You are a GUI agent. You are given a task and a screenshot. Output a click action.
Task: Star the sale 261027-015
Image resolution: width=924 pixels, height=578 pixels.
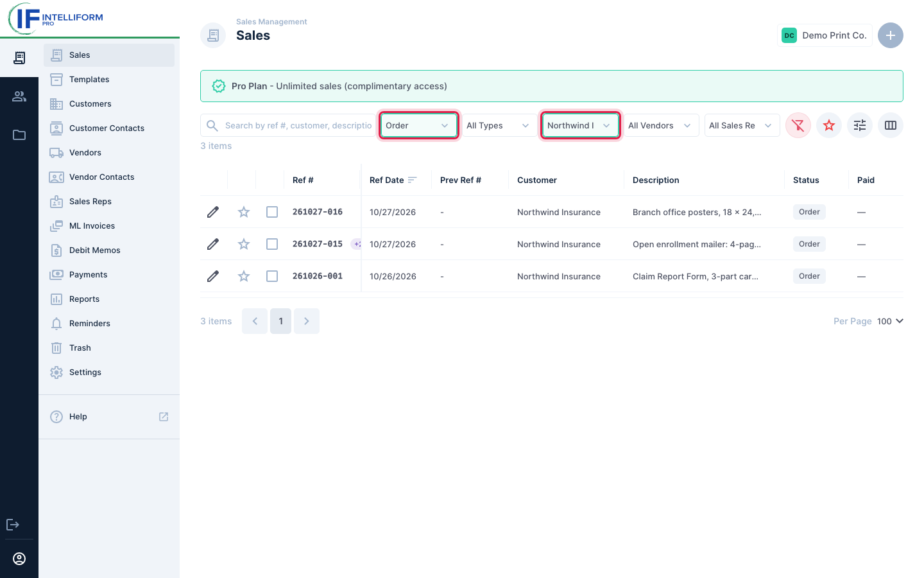[244, 244]
